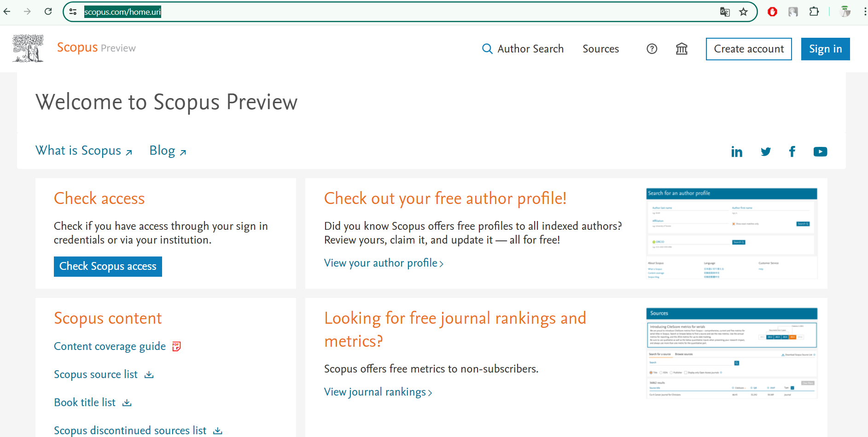868x437 pixels.
Task: Click the translate page icon
Action: [725, 12]
